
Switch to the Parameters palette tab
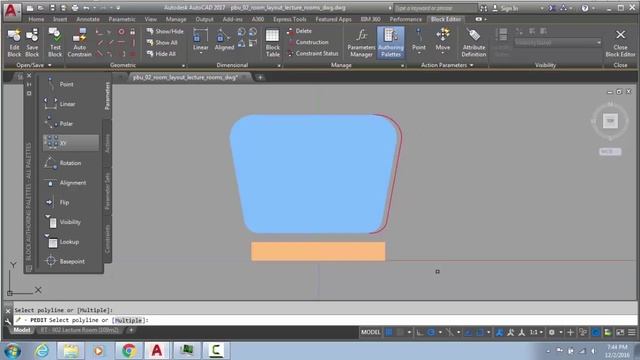(x=107, y=96)
